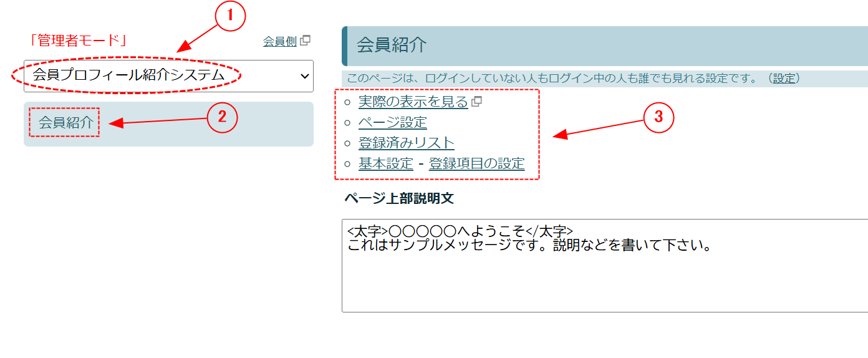This screenshot has width=868, height=358.
Task: Open the 会員プロフィール紹介システム dropdown
Action: (168, 76)
